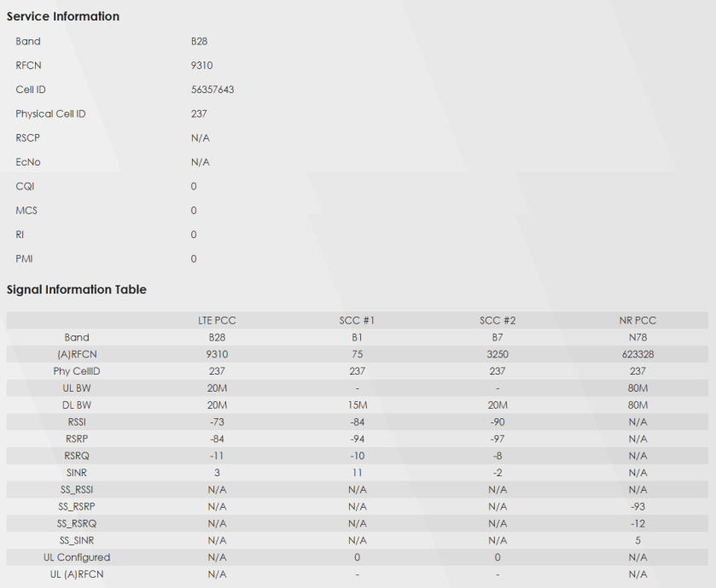Image resolution: width=716 pixels, height=588 pixels.
Task: Click the UL Configured row label
Action: point(77,557)
